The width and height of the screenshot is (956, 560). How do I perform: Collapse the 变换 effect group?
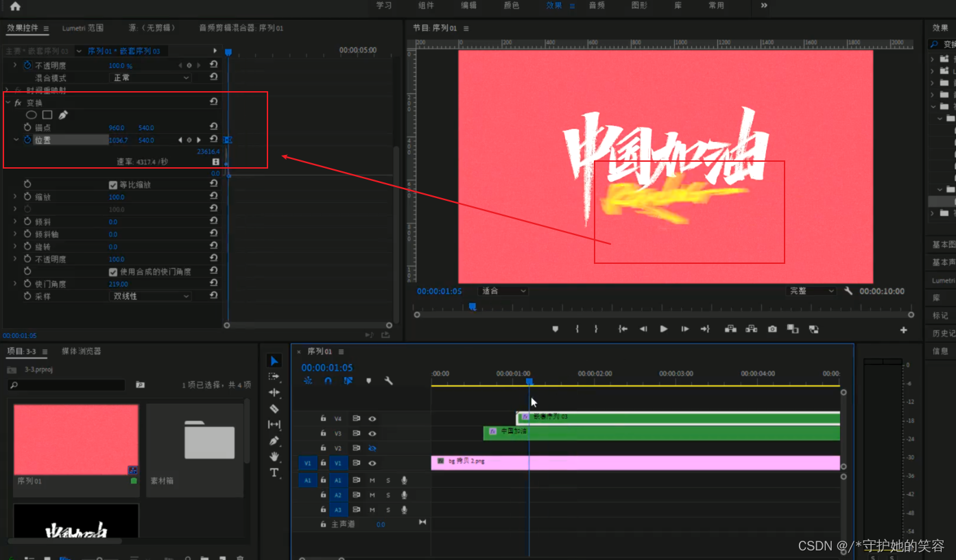pos(8,102)
